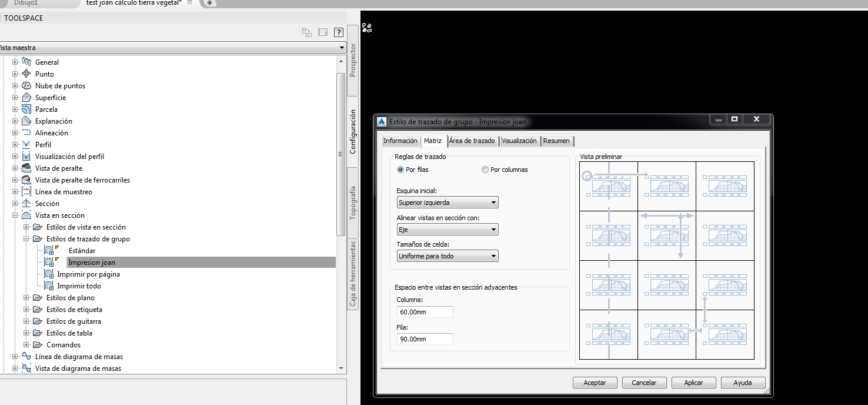
Task: Select the Por filas radio button
Action: point(400,170)
